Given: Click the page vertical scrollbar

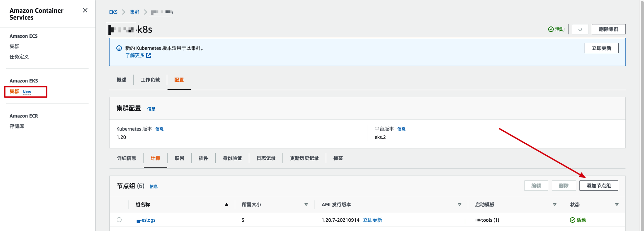Looking at the screenshot, I should pyautogui.click(x=642, y=115).
